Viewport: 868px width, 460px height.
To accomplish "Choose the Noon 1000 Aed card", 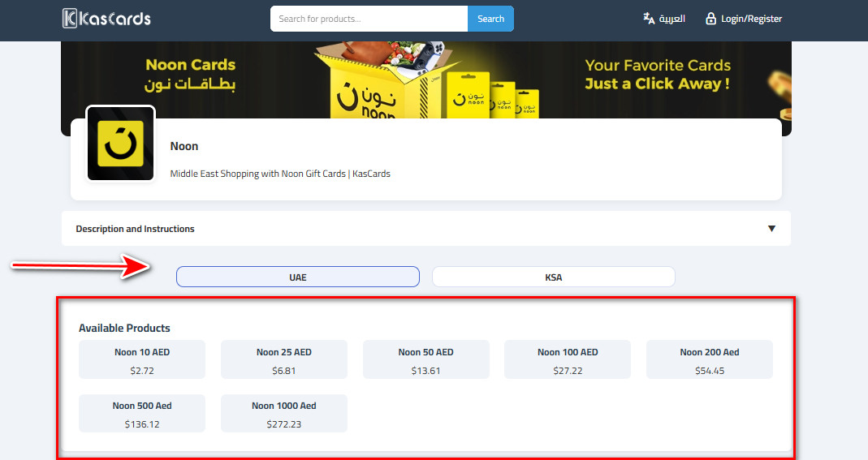I will tap(284, 414).
